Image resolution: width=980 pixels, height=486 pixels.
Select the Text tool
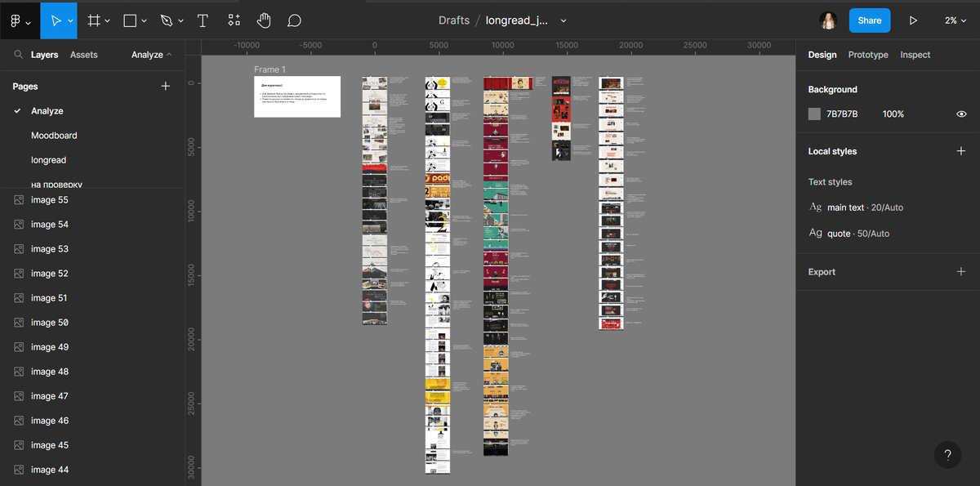pyautogui.click(x=203, y=20)
